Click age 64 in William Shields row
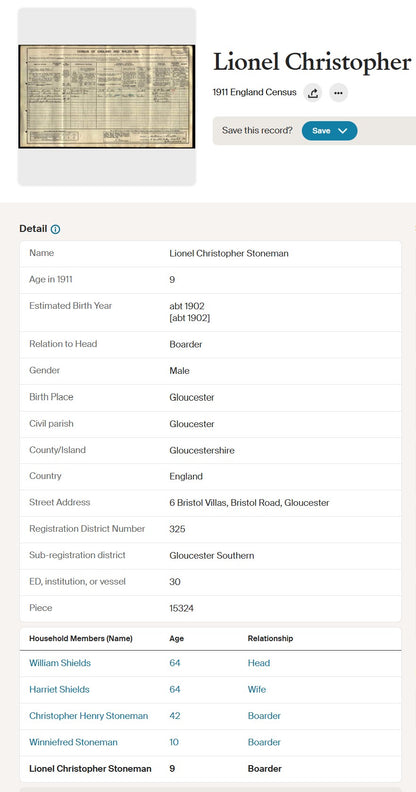Viewport: 416px width, 792px height. point(175,663)
